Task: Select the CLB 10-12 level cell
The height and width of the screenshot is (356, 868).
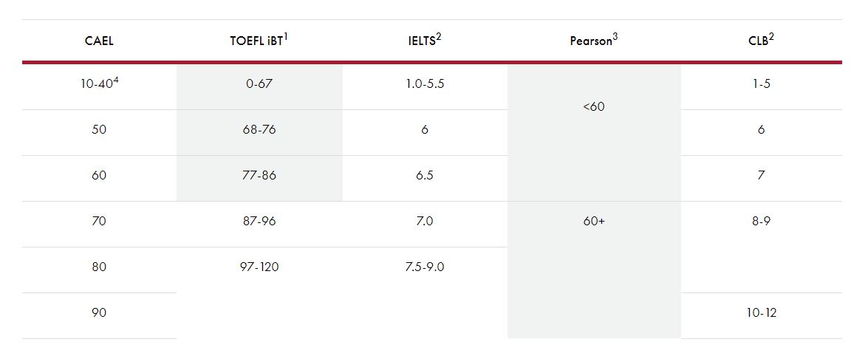Action: pos(761,313)
